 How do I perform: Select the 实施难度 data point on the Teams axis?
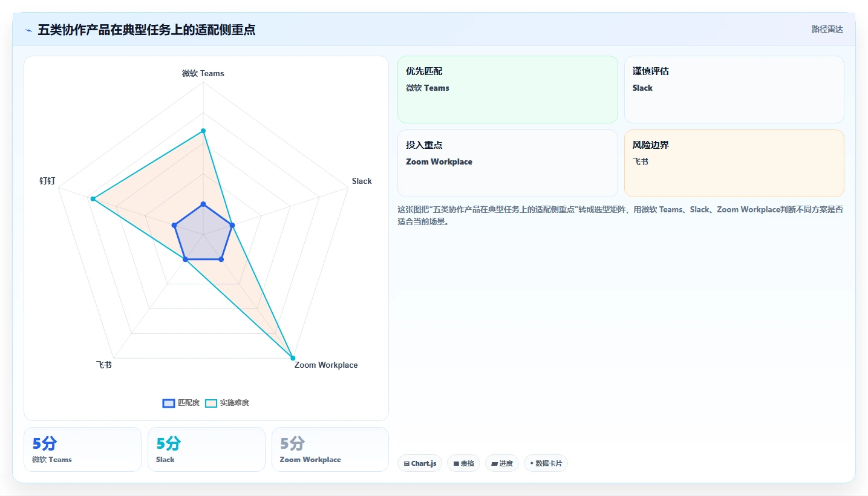(203, 131)
